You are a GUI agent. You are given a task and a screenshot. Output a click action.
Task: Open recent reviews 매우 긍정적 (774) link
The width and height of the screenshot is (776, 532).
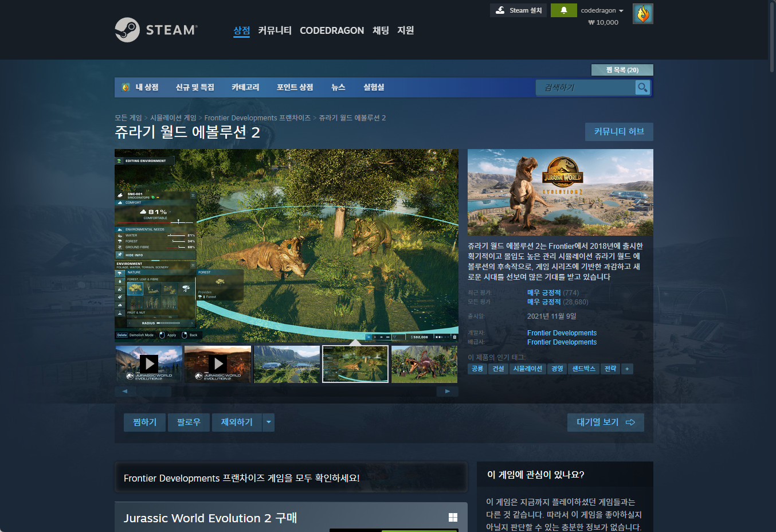[553, 292]
